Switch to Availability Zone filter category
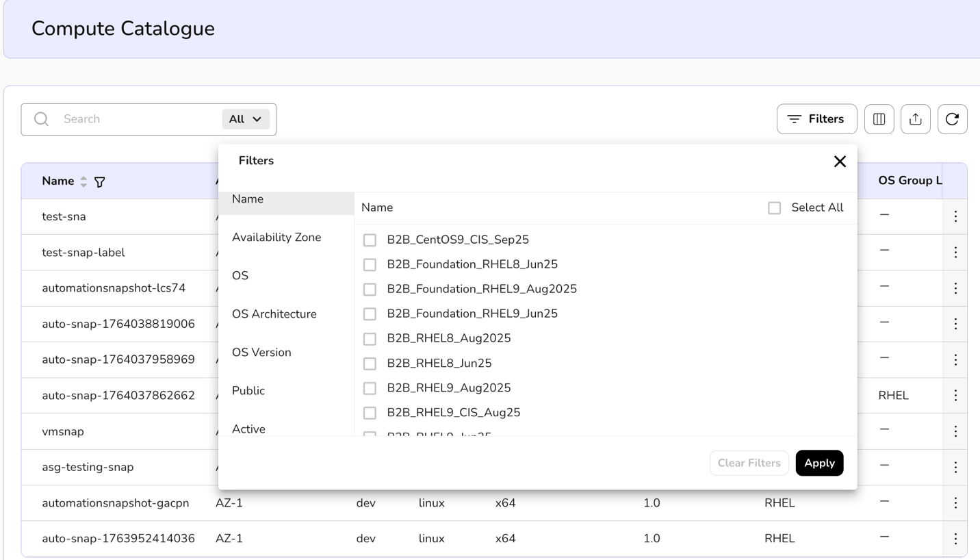This screenshot has width=980, height=560. (x=276, y=238)
